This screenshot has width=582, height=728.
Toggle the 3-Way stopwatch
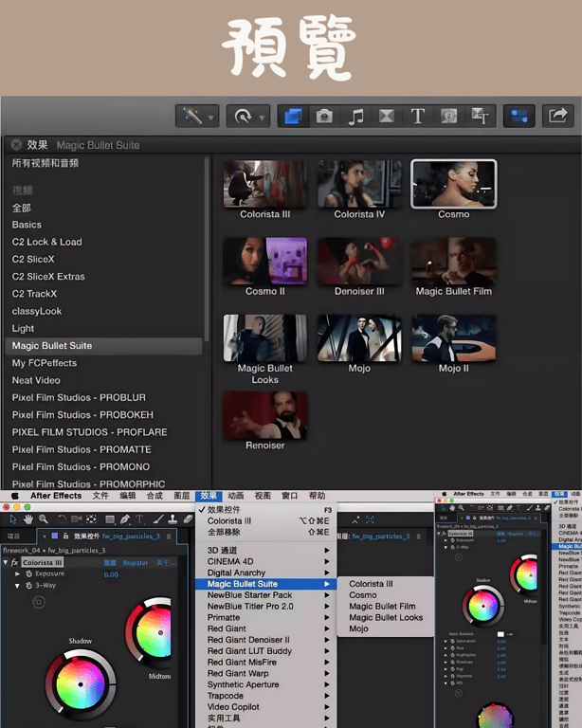coord(28,586)
